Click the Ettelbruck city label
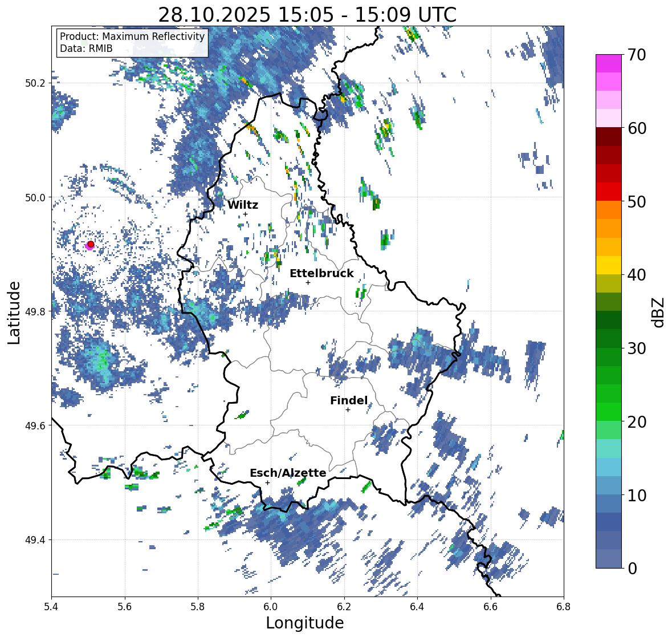The image size is (672, 637). tap(322, 274)
